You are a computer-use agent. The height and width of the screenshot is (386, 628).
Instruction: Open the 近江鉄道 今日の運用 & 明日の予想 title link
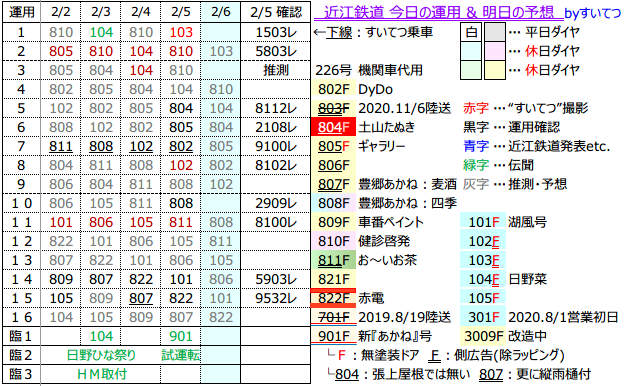click(x=439, y=12)
